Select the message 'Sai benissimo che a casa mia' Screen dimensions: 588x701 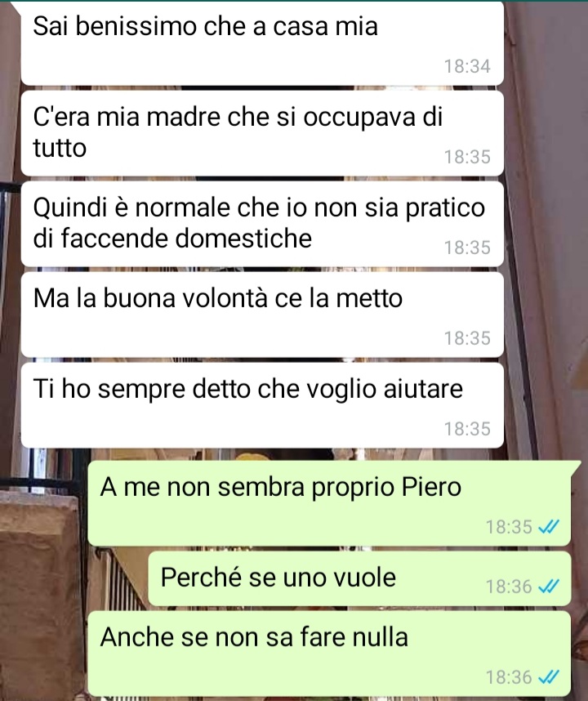pos(262,43)
